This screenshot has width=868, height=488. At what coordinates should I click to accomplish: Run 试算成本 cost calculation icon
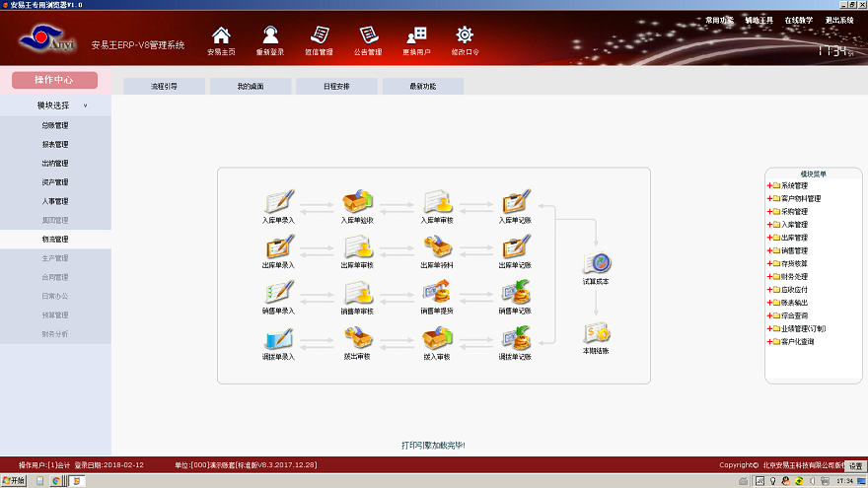pyautogui.click(x=596, y=263)
